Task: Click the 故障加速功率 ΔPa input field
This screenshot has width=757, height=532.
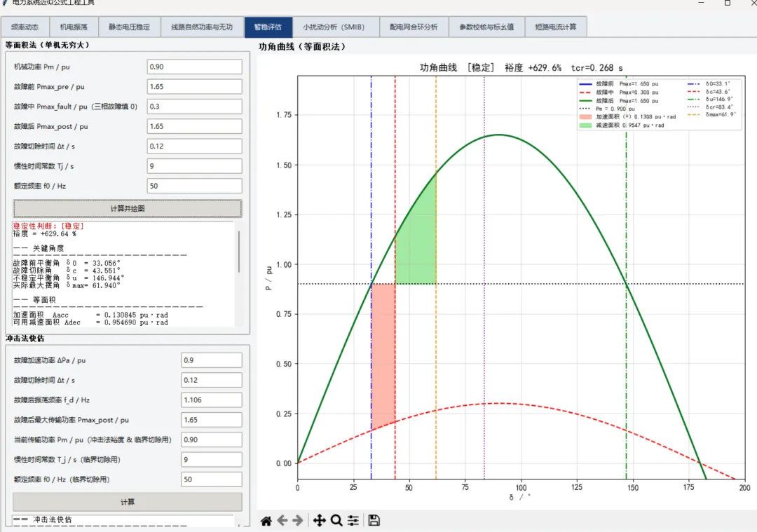Action: [212, 360]
